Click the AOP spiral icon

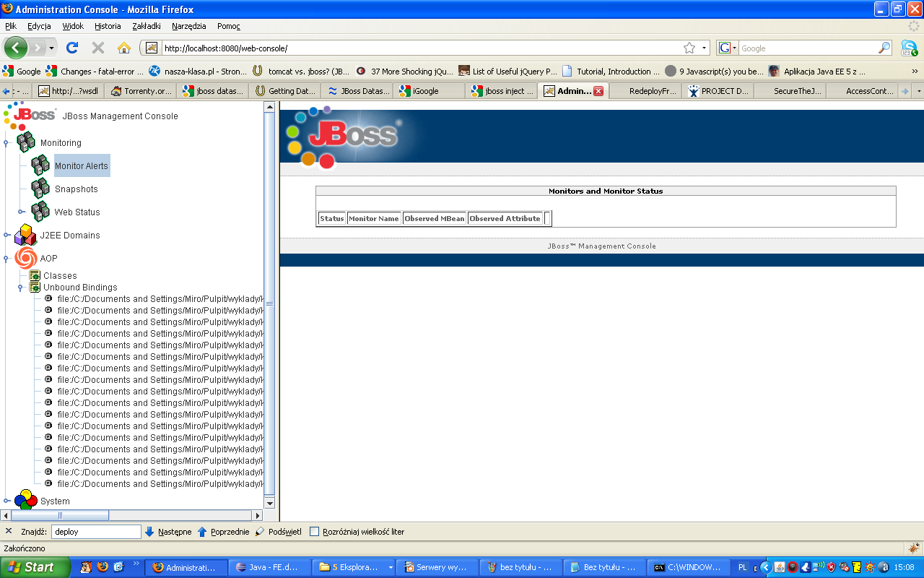click(x=26, y=258)
